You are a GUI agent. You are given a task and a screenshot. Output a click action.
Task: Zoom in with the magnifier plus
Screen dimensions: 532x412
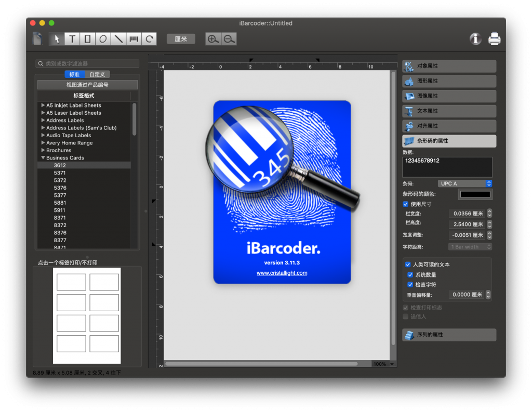[x=213, y=39]
